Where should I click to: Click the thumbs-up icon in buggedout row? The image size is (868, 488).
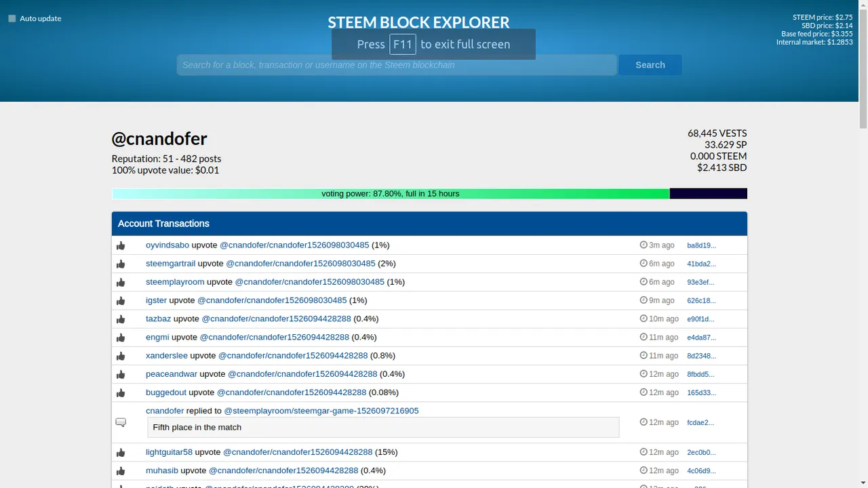point(121,392)
